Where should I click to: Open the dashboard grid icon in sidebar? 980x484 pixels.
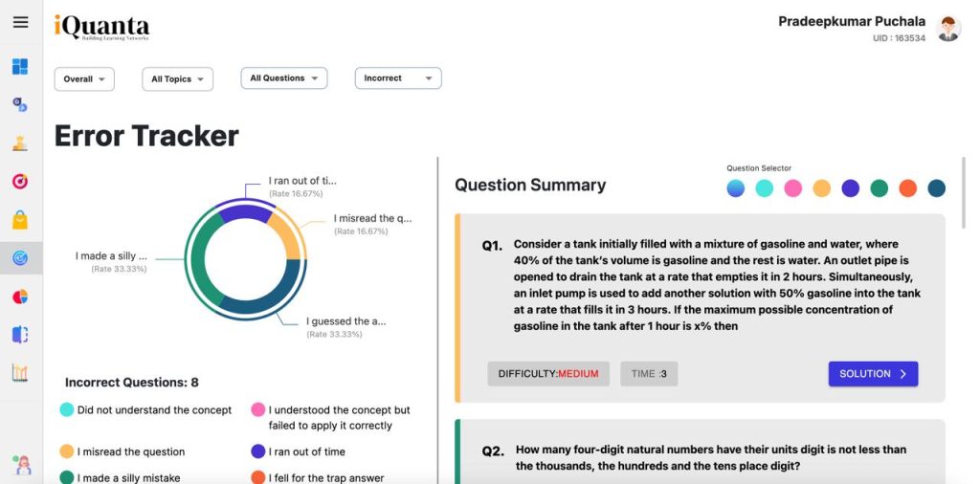pos(20,66)
